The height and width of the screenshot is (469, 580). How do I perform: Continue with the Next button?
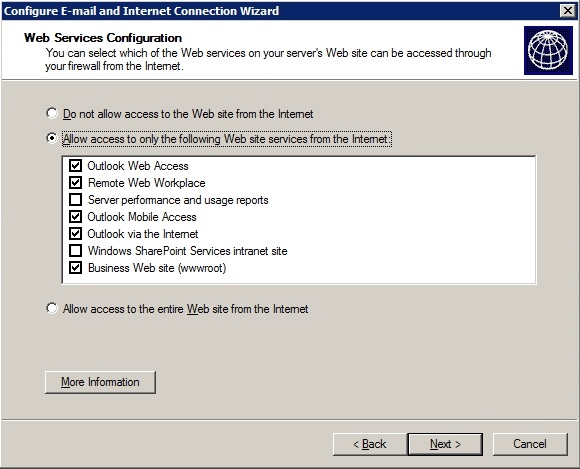(x=445, y=444)
